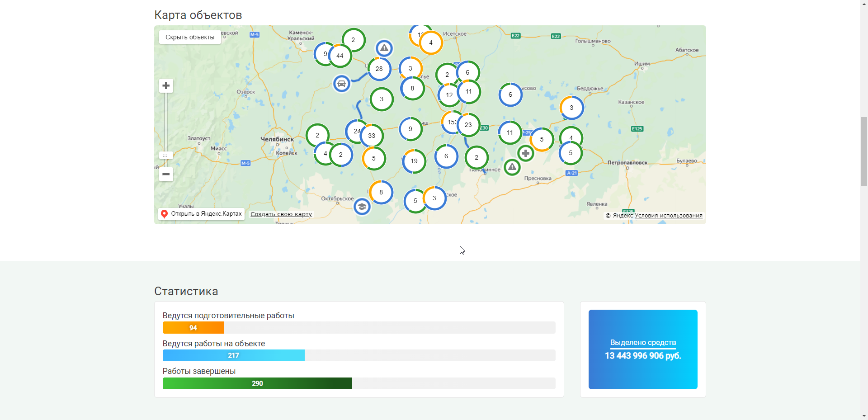The image size is (868, 420).
Task: Click the map zoom slider handle
Action: click(166, 156)
